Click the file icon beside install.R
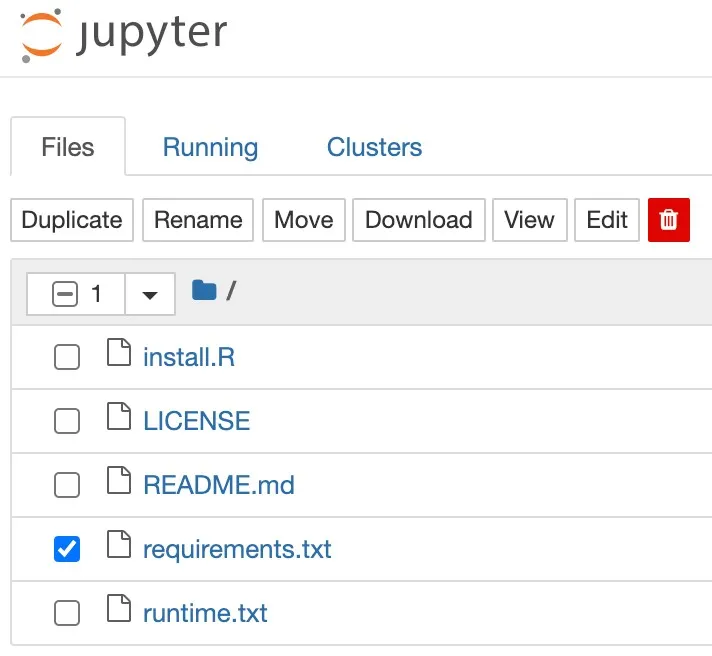The image size is (712, 656). click(x=119, y=354)
